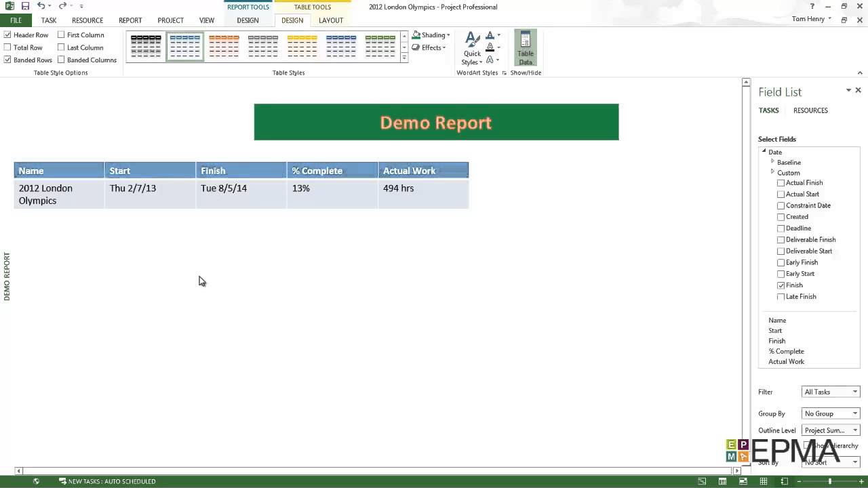The height and width of the screenshot is (488, 868).
Task: Switch Field List to RESOURCES
Action: coord(810,110)
